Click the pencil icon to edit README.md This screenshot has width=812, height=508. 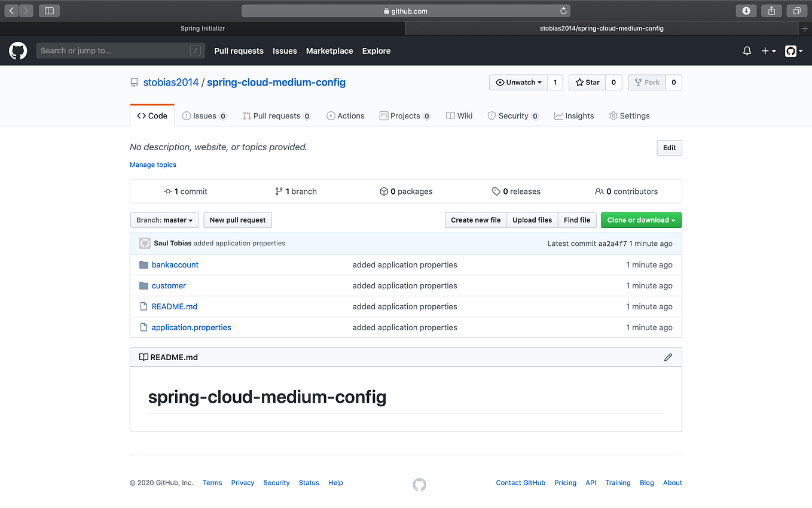(668, 357)
